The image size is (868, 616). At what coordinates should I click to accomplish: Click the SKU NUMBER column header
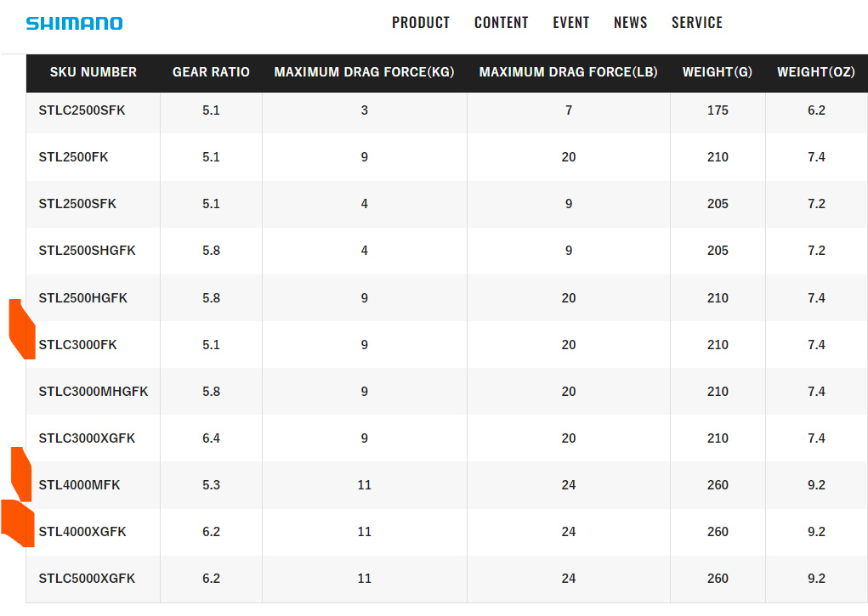click(93, 72)
